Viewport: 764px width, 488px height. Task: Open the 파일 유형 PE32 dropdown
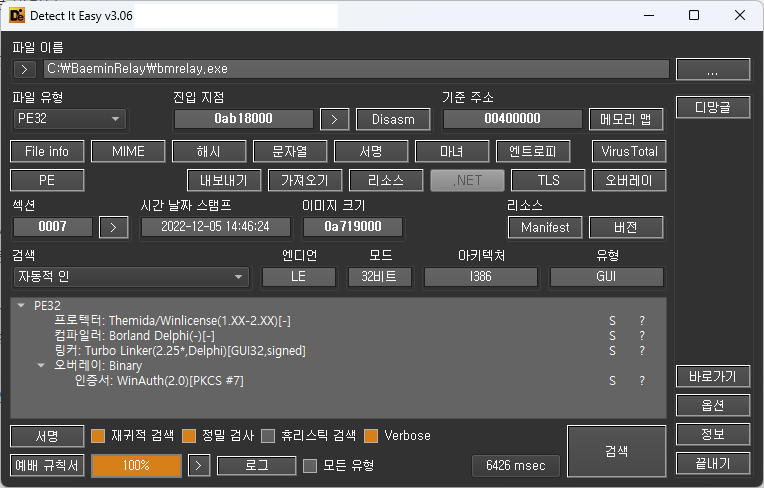(69, 119)
